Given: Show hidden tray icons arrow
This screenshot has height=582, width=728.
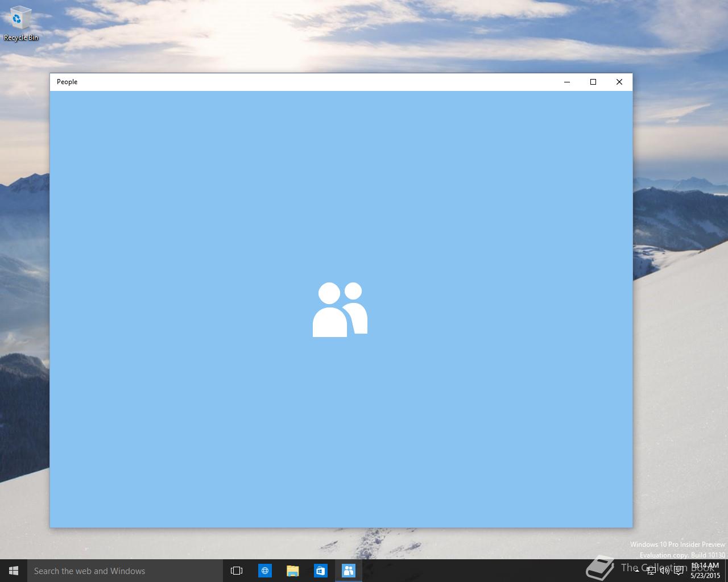Looking at the screenshot, I should tap(637, 571).
